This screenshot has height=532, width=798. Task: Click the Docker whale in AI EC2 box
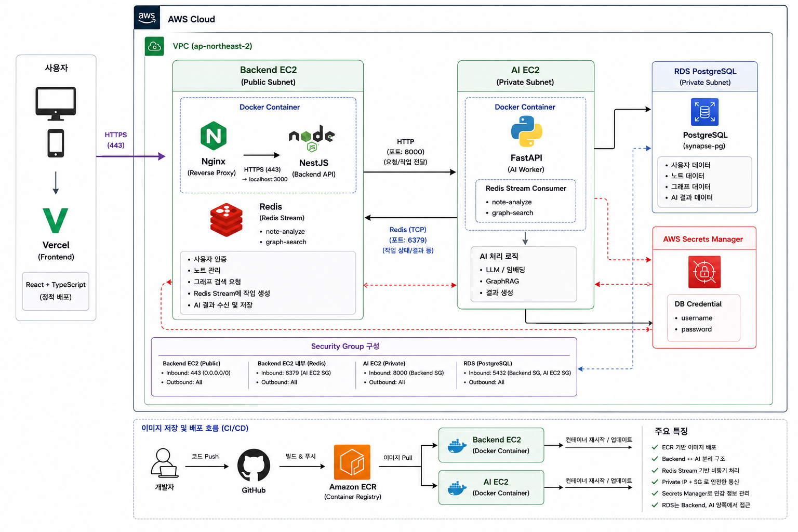click(x=457, y=488)
